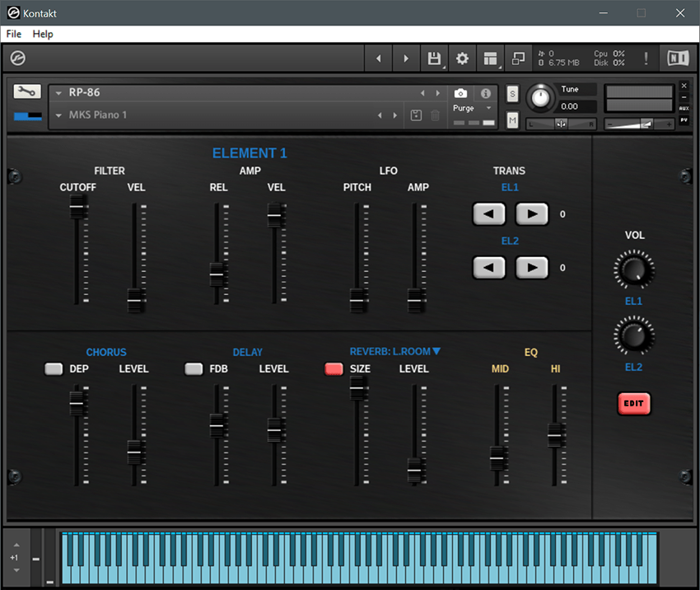Click the EQ HI slider handle
Image resolution: width=700 pixels, height=590 pixels.
click(x=555, y=435)
